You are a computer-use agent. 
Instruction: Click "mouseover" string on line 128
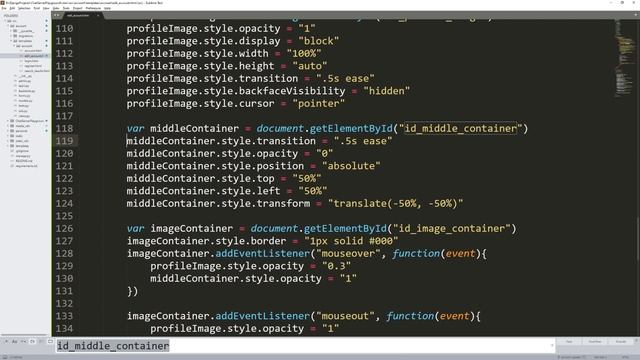(x=348, y=253)
